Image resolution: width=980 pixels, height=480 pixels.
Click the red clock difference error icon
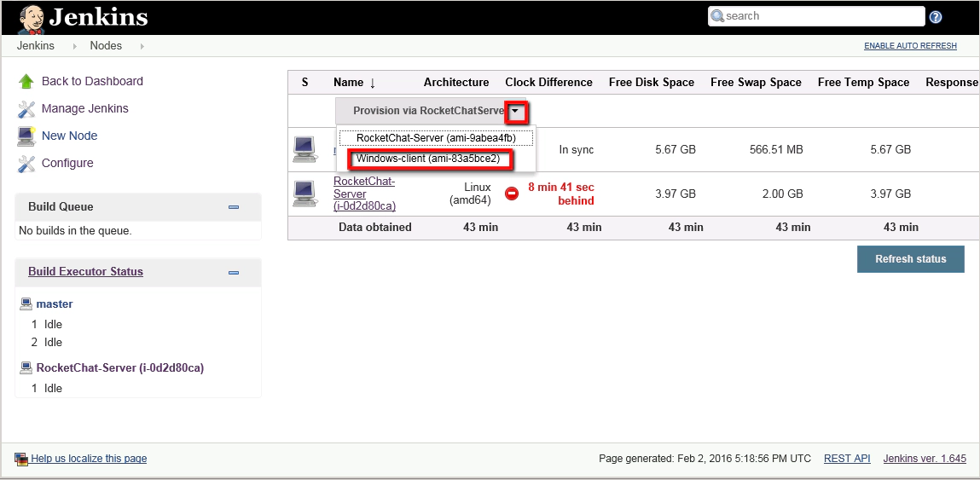coord(512,194)
